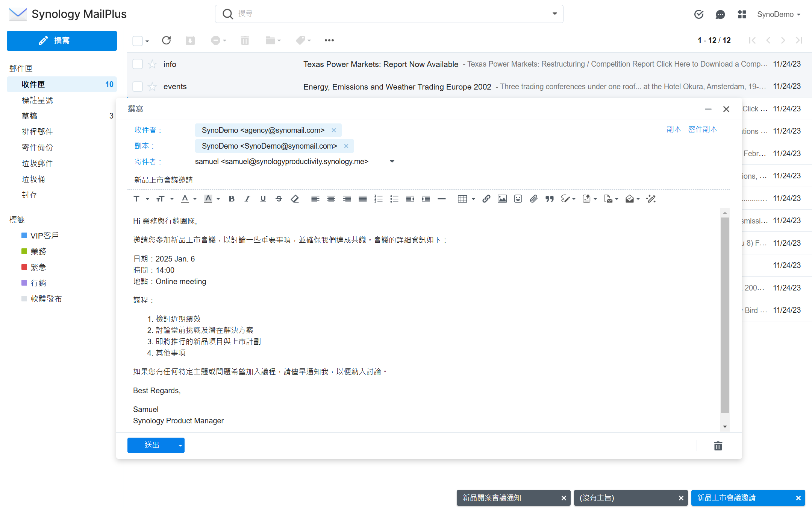This screenshot has height=508, width=812.
Task: Open the select-all checkbox dropdown arrow
Action: (x=147, y=41)
